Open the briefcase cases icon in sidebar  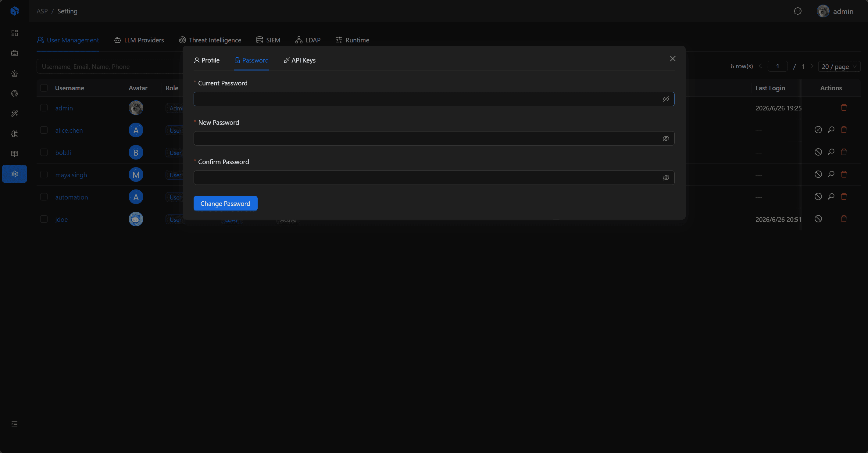click(15, 53)
